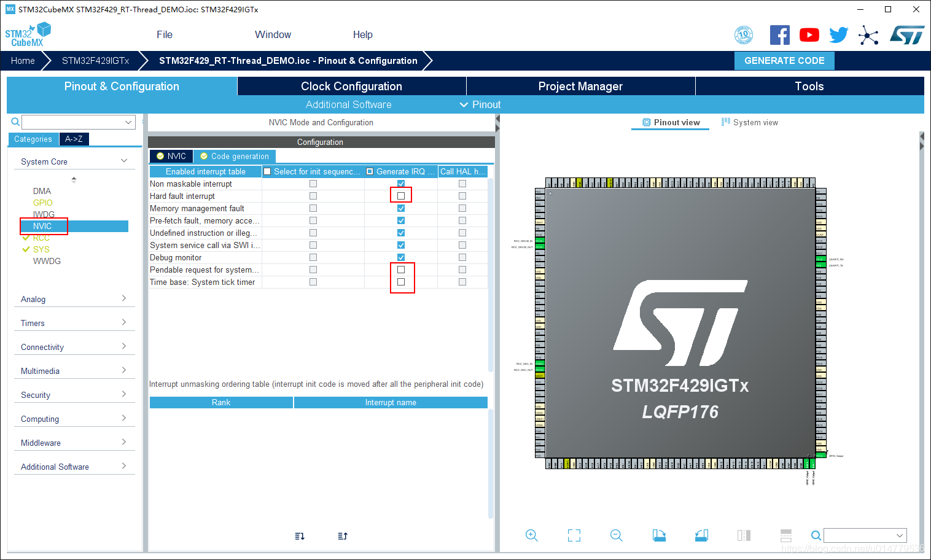Screen dimensions: 931x560
Task: Click the stacked layout icon in pinout toolbar
Action: (x=786, y=535)
